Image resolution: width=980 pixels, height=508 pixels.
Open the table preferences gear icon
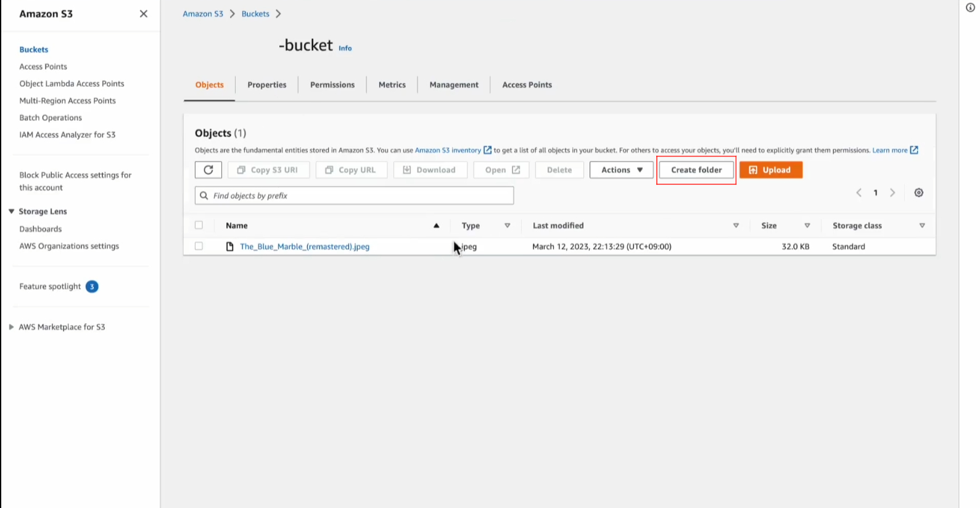click(919, 193)
